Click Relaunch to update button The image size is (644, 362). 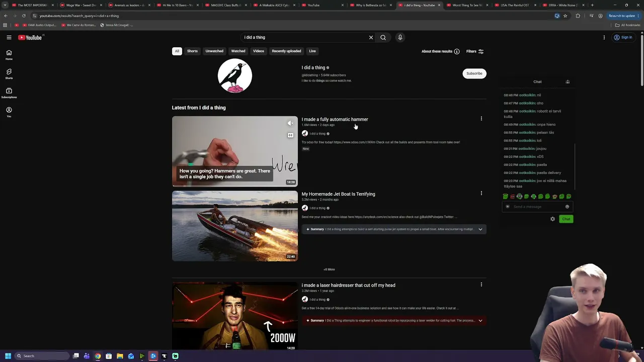coord(624,16)
